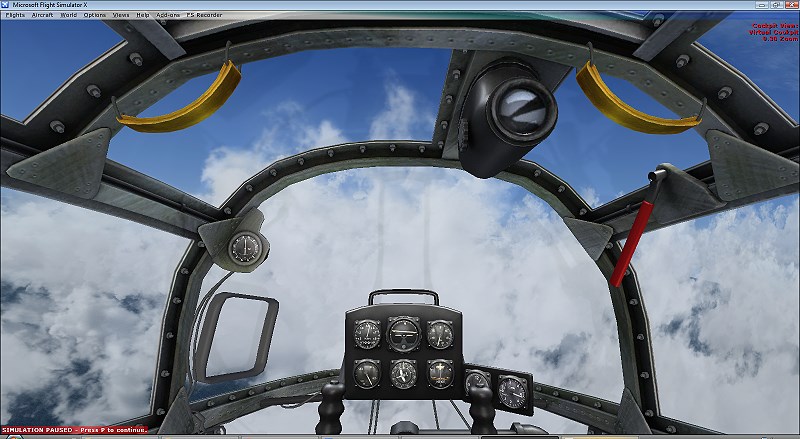Click the rectangular window frame on left

(x=236, y=337)
